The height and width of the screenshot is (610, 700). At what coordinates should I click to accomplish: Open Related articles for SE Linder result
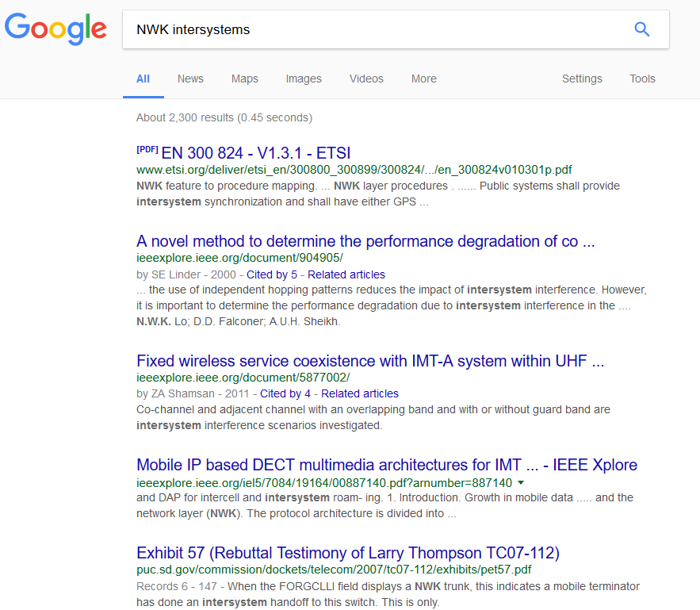[x=346, y=274]
